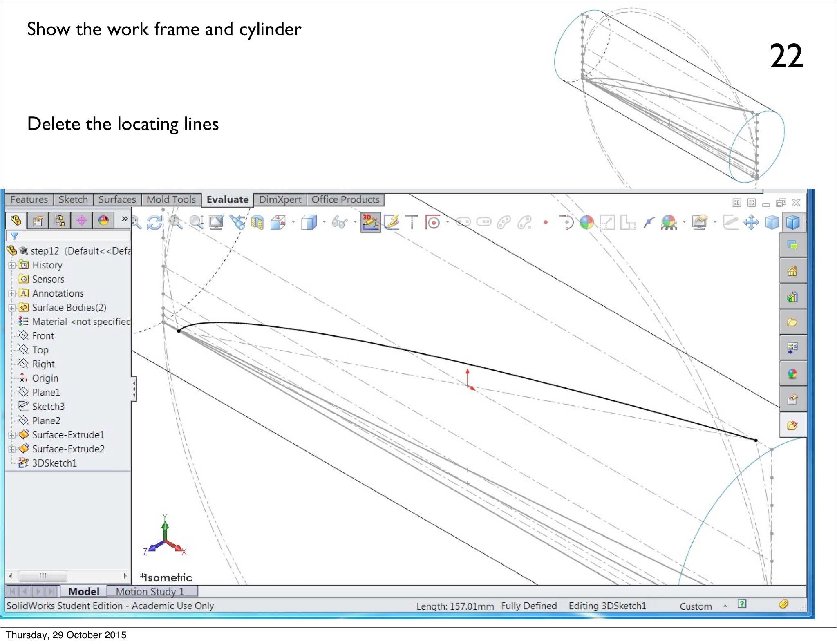Toggle the quick help question icon

coord(742,604)
